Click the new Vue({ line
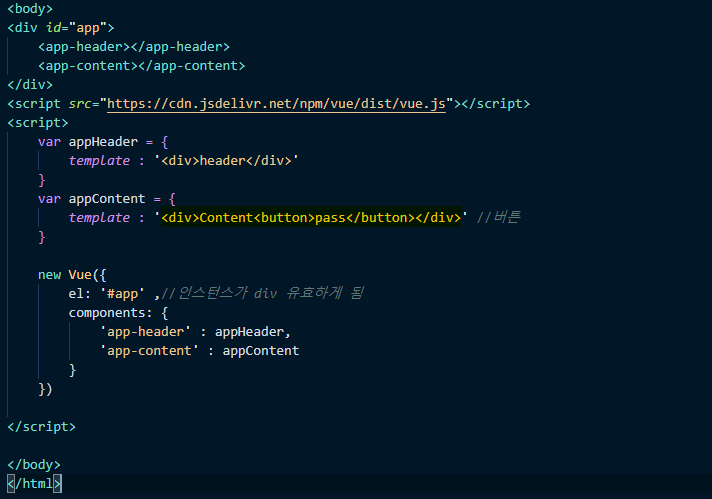This screenshot has width=712, height=499. pos(72,275)
